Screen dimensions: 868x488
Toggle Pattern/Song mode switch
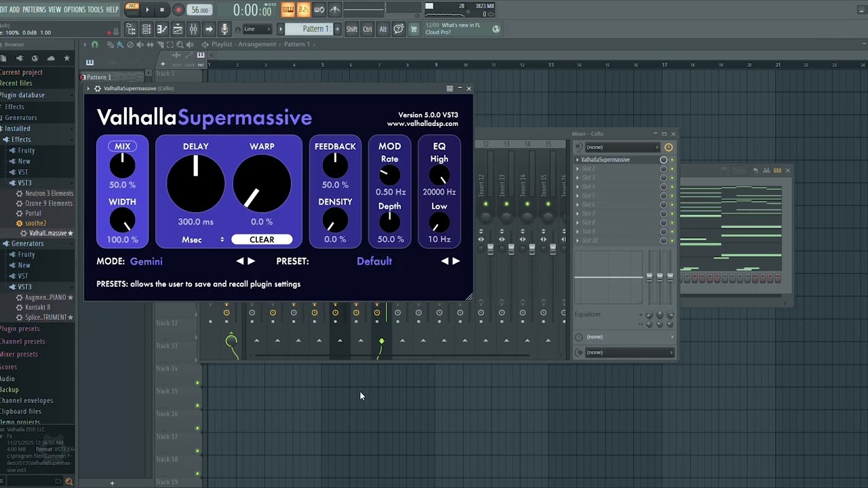132,9
